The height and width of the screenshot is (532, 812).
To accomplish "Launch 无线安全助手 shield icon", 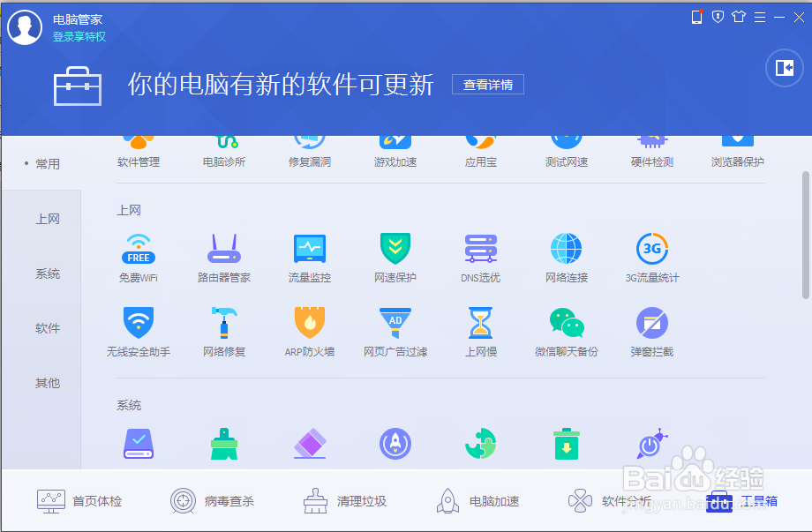I will pos(139,332).
